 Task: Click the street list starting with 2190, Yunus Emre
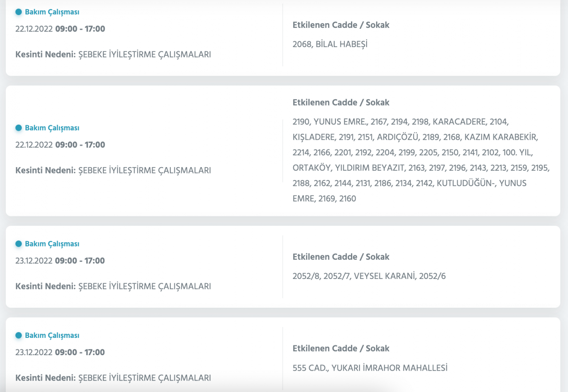click(x=421, y=160)
